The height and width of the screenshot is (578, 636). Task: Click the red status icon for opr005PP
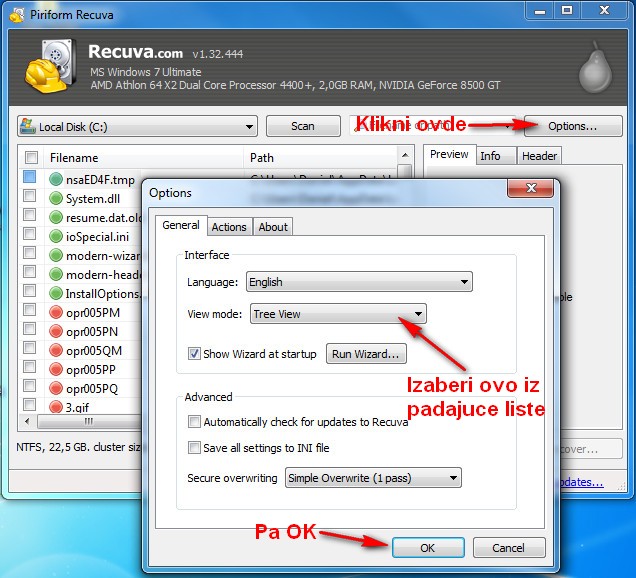pyautogui.click(x=56, y=369)
